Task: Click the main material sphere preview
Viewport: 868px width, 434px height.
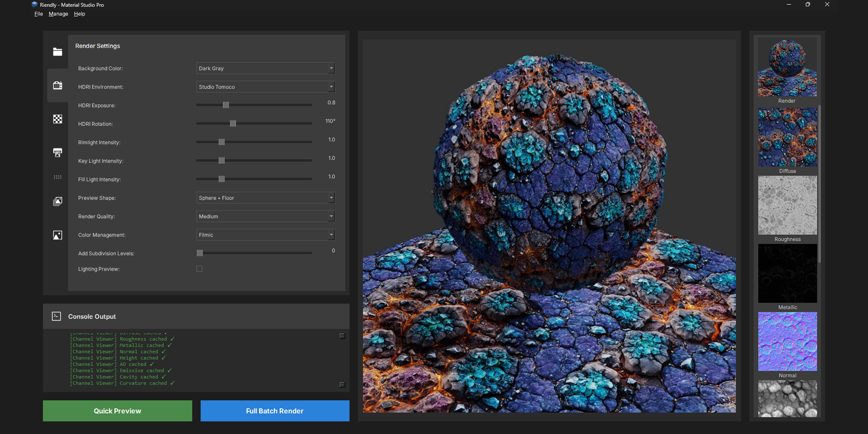Action: pyautogui.click(x=549, y=226)
